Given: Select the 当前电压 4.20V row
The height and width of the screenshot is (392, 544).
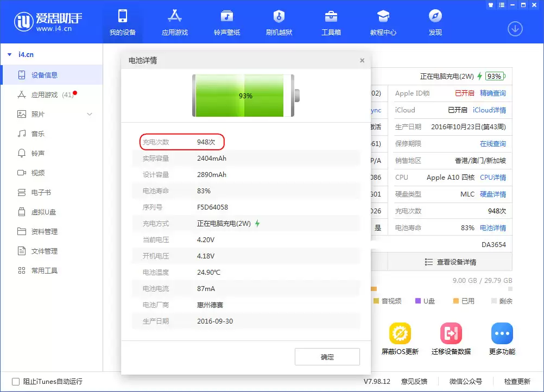Looking at the screenshot, I should 246,240.
